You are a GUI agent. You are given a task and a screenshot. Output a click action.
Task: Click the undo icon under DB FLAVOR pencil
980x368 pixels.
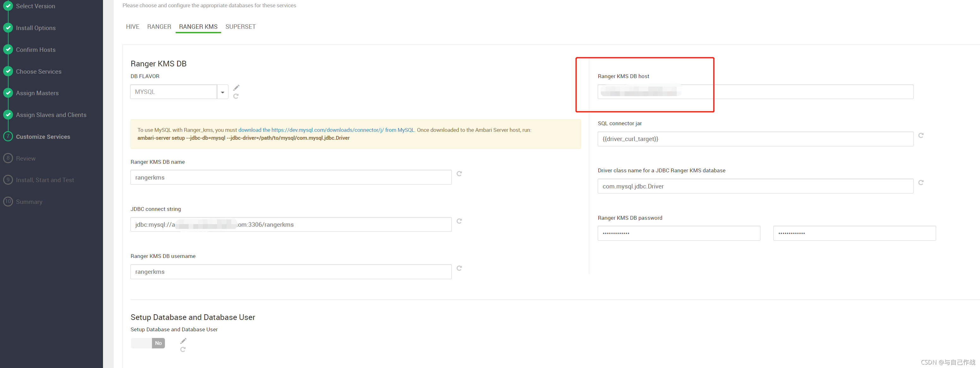coord(236,96)
